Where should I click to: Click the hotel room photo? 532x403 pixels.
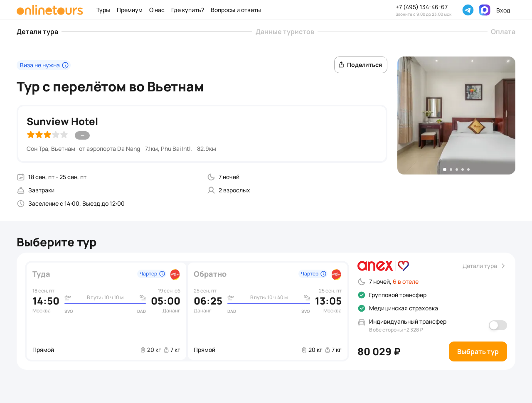click(x=456, y=115)
